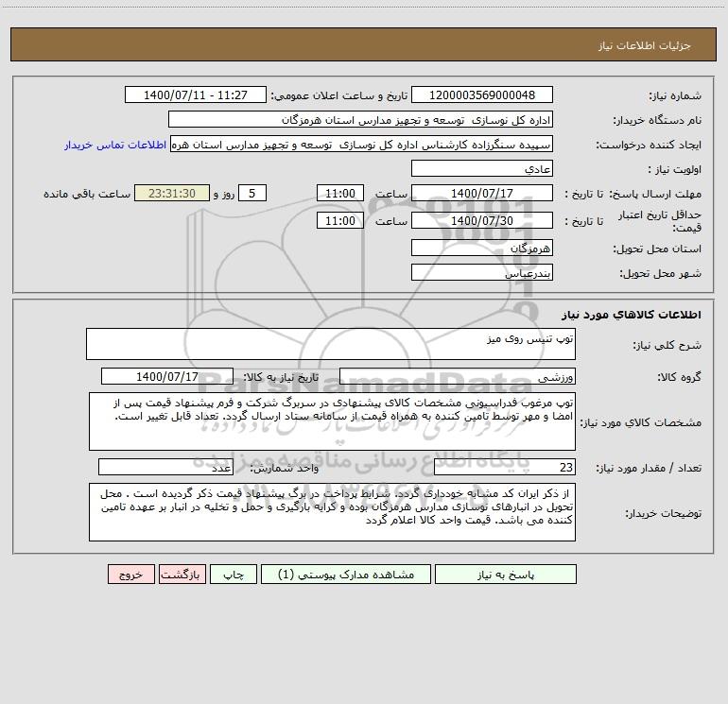Open اطلاعات تماس خریدار link

(115, 145)
